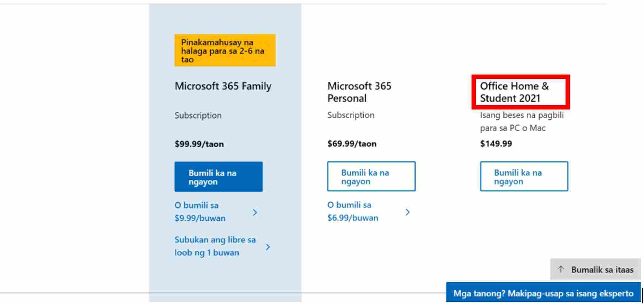Click chevron next to $6.99/buwan offer
This screenshot has height=304, width=644.
click(408, 212)
